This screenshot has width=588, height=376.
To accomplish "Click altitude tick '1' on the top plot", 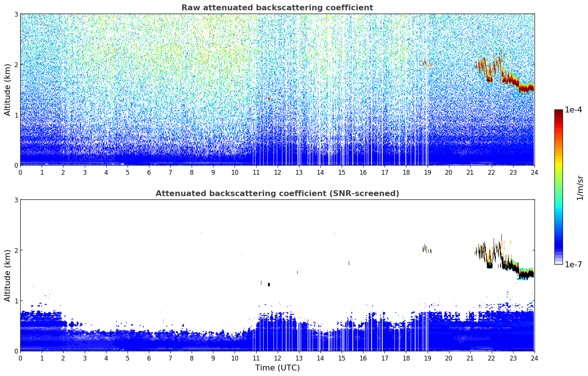I will point(16,115).
